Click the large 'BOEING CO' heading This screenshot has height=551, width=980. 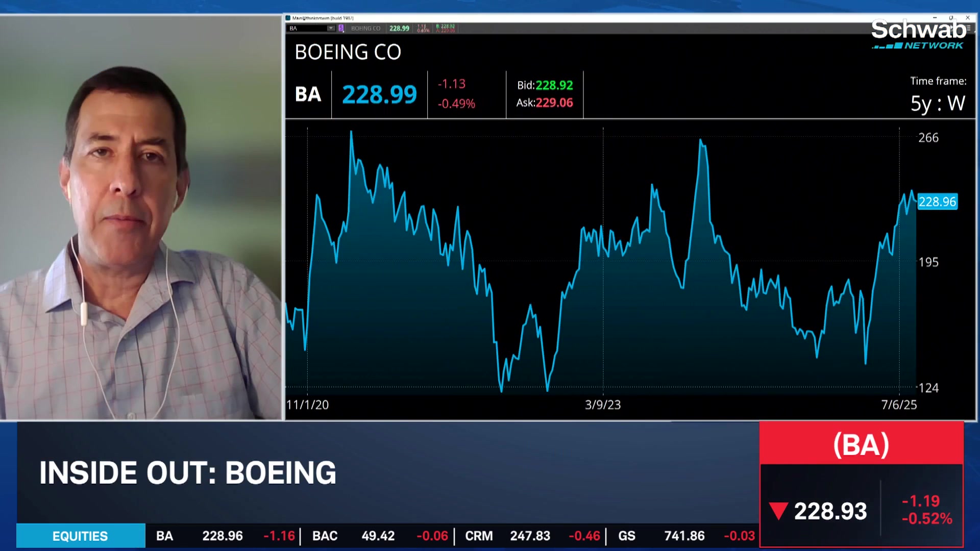point(348,52)
